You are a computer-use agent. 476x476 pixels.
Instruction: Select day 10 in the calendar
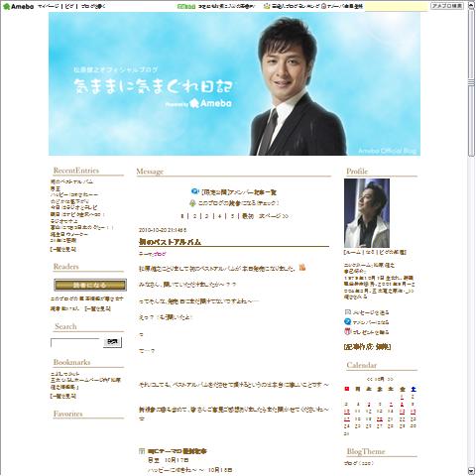(347, 412)
